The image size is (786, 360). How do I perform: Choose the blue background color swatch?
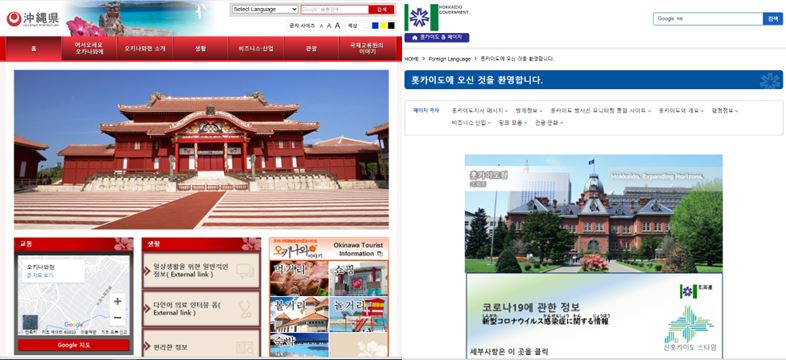point(375,26)
